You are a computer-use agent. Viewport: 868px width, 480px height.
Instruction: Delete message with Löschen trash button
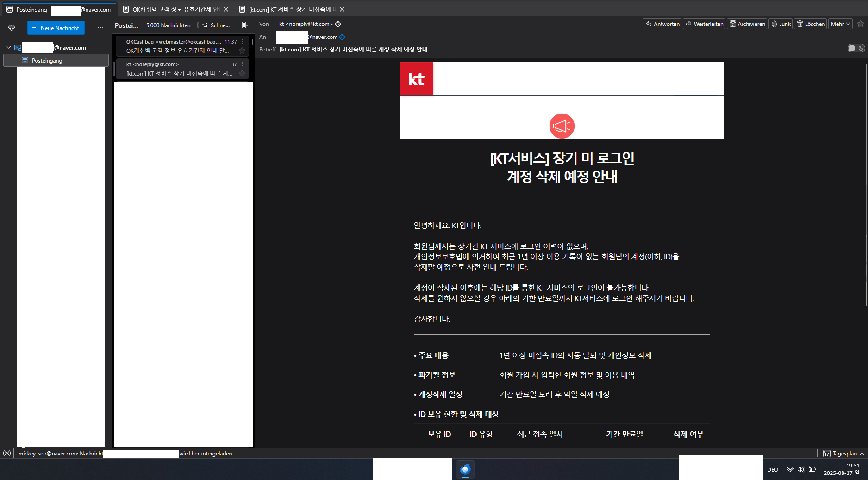810,24
